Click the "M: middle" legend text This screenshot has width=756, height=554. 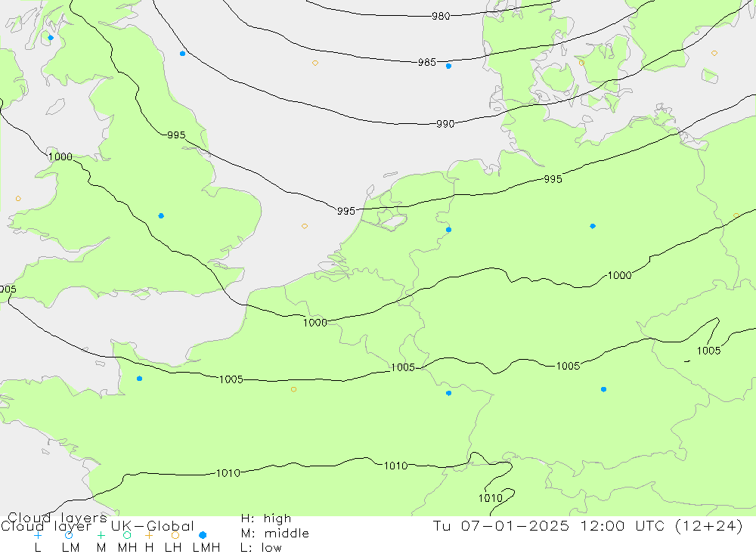pos(275,534)
